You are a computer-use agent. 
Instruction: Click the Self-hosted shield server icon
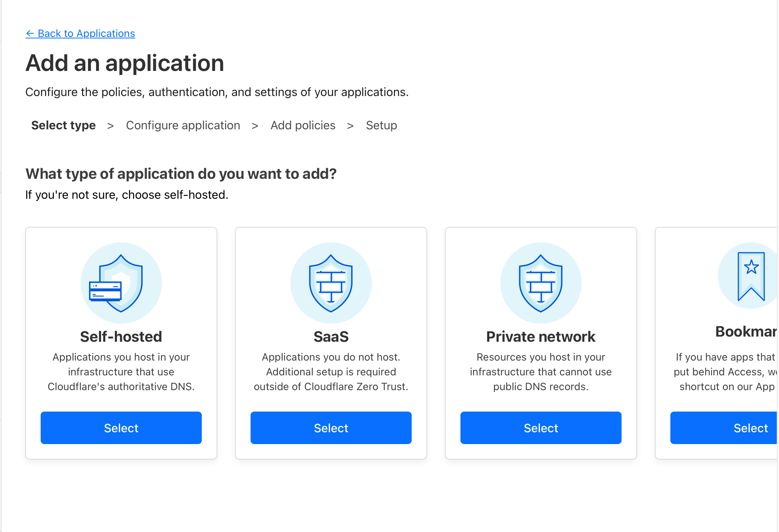click(121, 283)
